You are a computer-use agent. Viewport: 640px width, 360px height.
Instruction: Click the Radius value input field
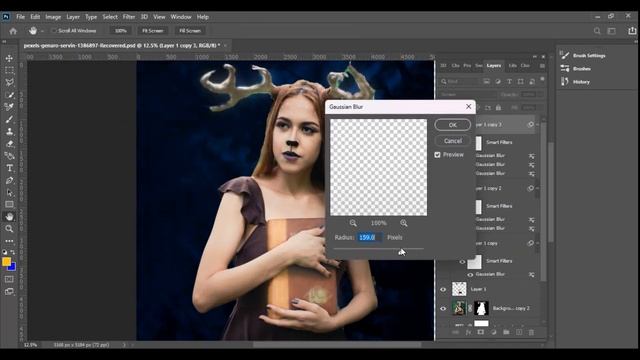[370, 237]
